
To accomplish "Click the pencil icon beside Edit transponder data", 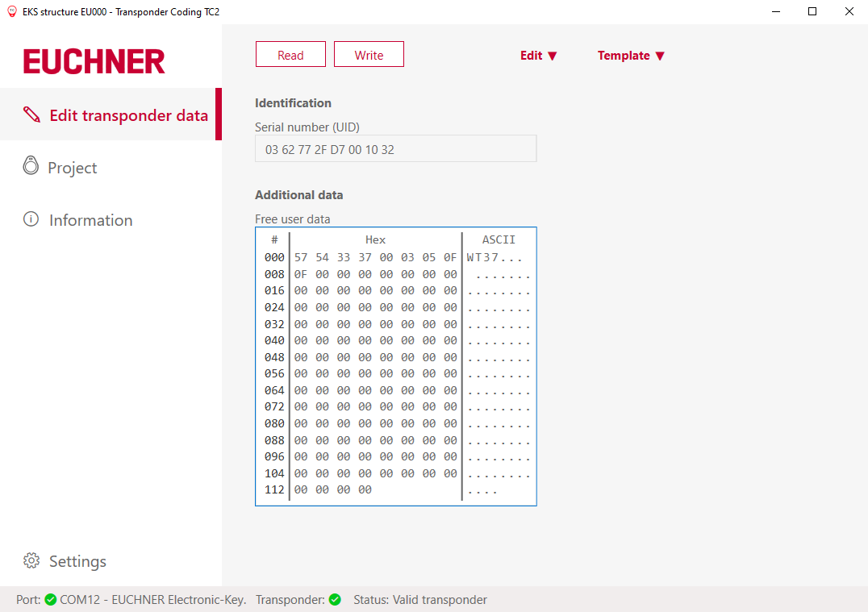I will [x=31, y=114].
